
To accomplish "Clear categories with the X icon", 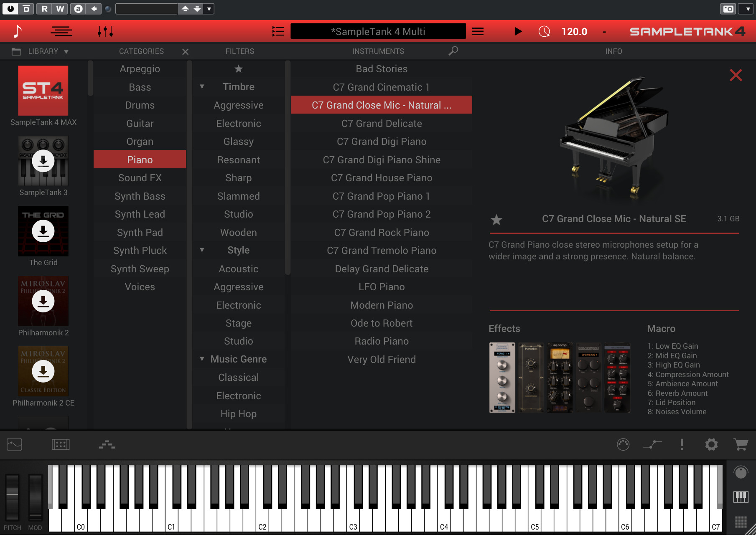I will coord(186,51).
